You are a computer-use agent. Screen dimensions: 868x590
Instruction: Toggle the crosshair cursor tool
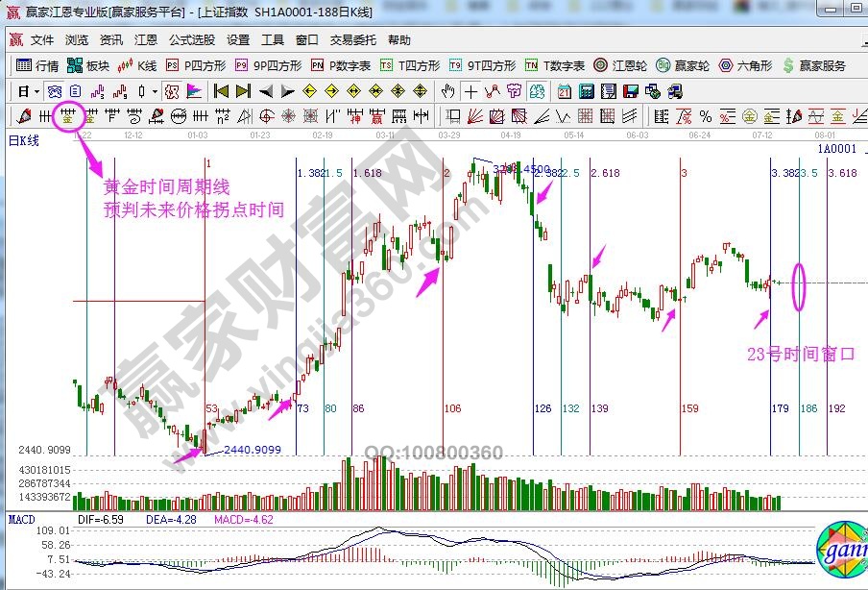click(x=470, y=91)
